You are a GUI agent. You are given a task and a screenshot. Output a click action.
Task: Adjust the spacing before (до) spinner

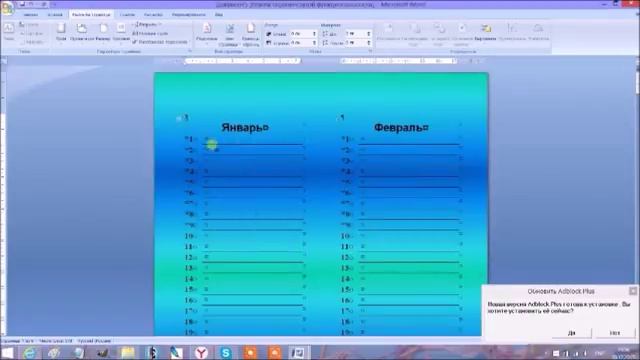(x=369, y=34)
